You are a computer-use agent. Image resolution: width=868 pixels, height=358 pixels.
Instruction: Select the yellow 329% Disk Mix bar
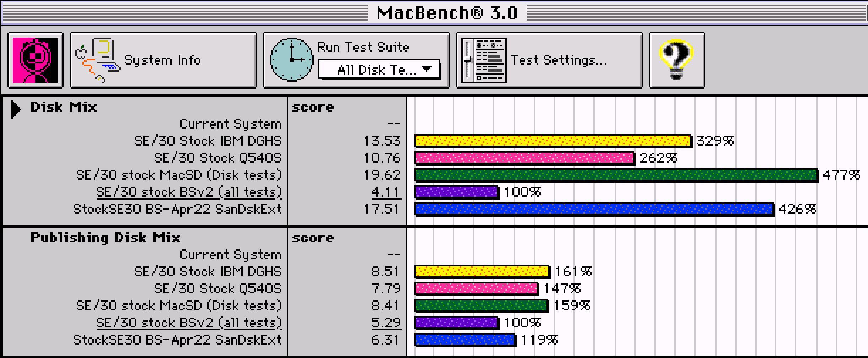click(x=553, y=141)
